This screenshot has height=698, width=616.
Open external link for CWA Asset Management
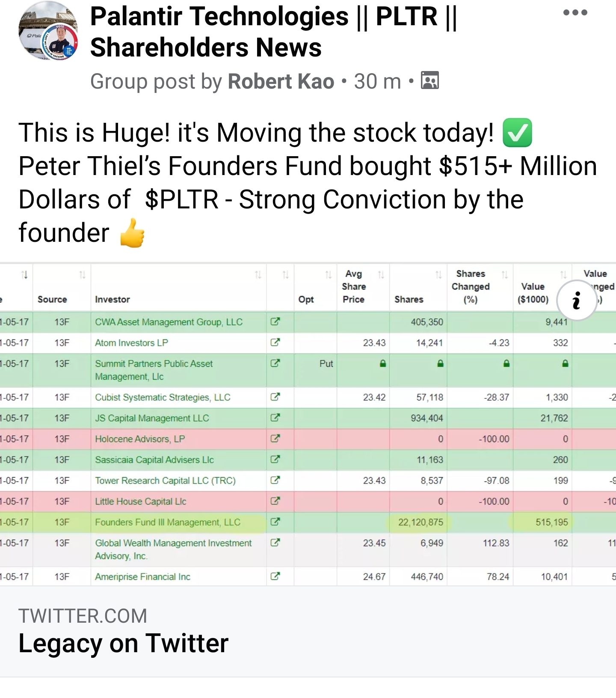(x=275, y=321)
